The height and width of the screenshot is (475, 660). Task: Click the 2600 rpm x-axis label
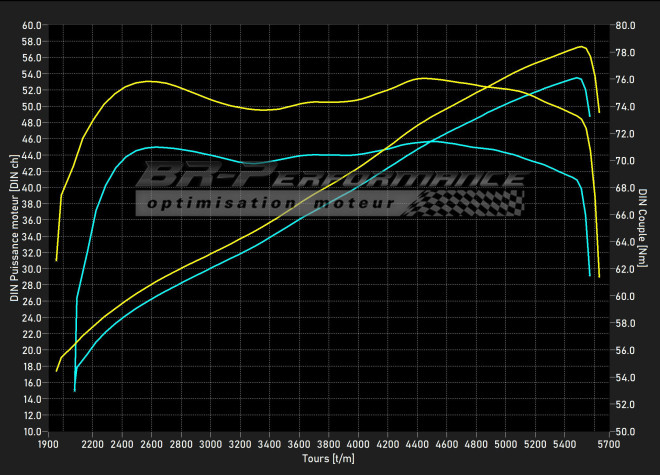tap(152, 444)
